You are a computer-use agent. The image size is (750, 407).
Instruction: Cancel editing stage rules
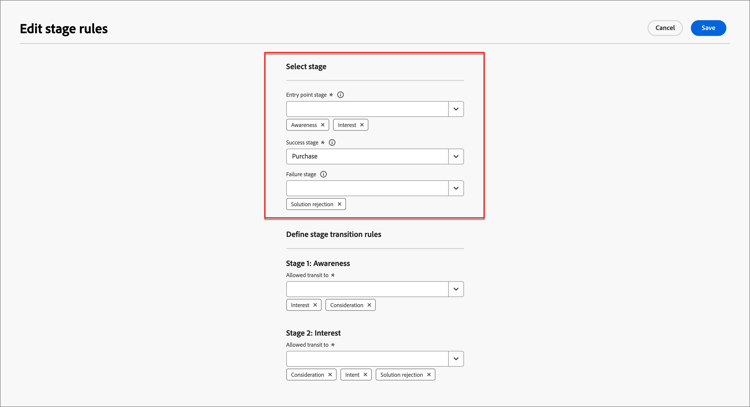pos(665,28)
